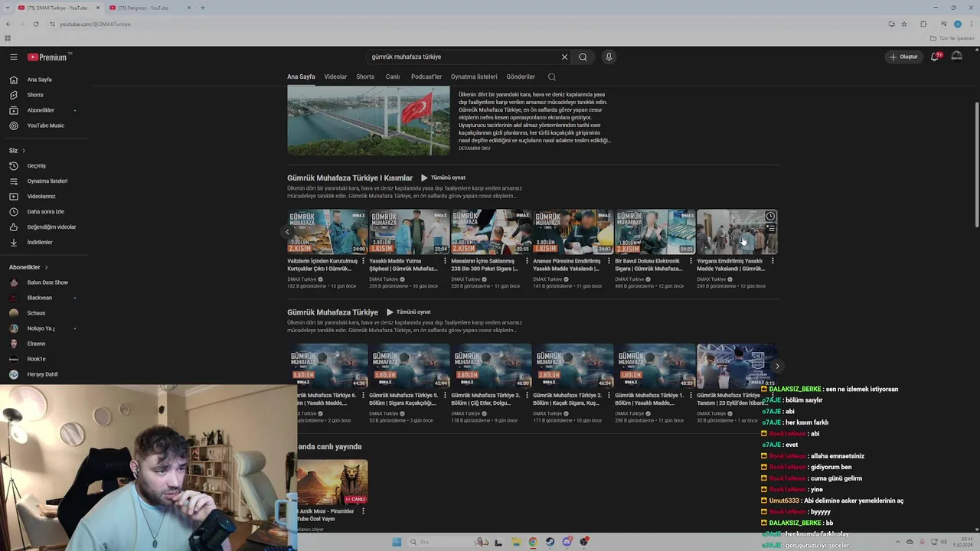Open new browser tab with plus
980x551 pixels.
click(202, 8)
